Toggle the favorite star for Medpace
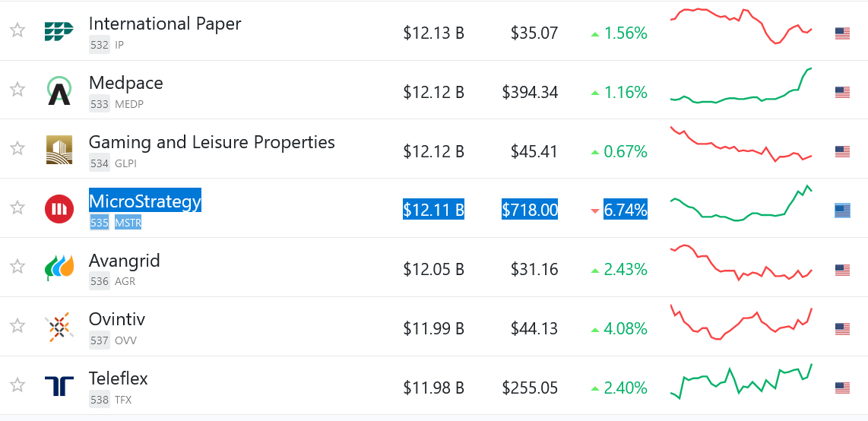The image size is (868, 421). (x=17, y=90)
